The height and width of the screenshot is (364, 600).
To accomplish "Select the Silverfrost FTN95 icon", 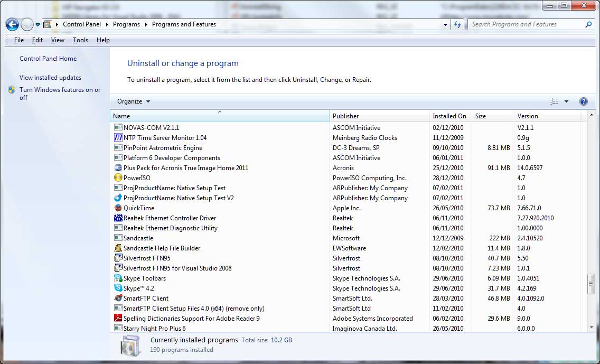I will point(118,258).
